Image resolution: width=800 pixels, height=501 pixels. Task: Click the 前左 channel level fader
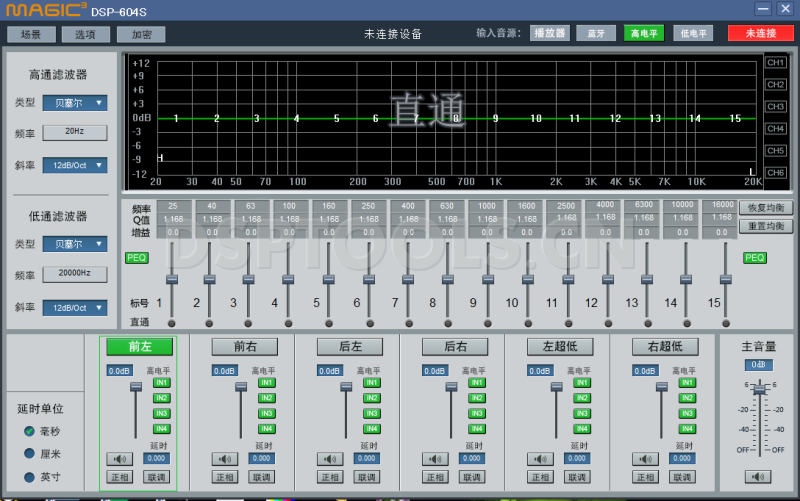click(x=136, y=387)
